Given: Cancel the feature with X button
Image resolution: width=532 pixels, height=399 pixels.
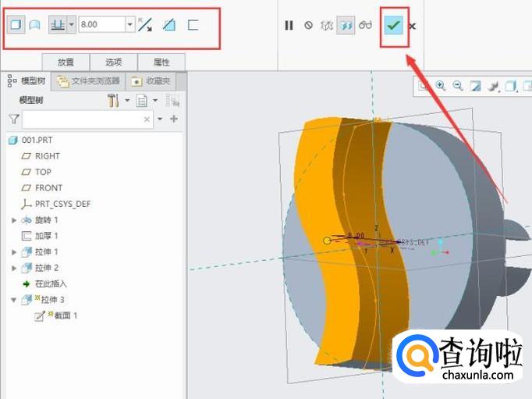Looking at the screenshot, I should [x=413, y=26].
